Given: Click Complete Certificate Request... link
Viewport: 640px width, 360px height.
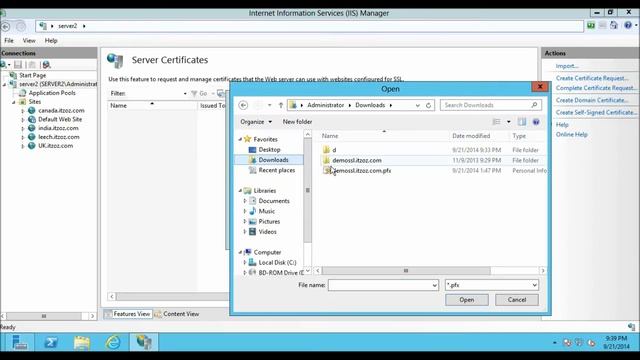Looking at the screenshot, I should tap(596, 88).
